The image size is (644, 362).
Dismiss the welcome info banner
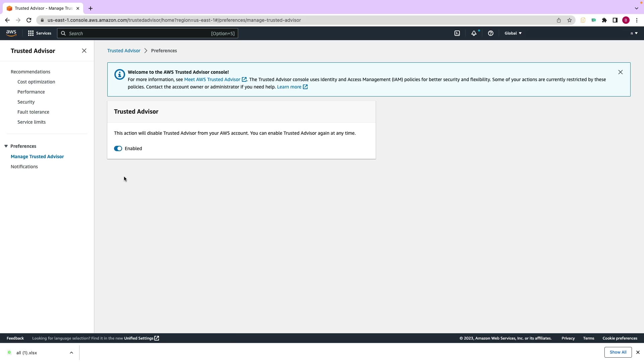(x=620, y=72)
